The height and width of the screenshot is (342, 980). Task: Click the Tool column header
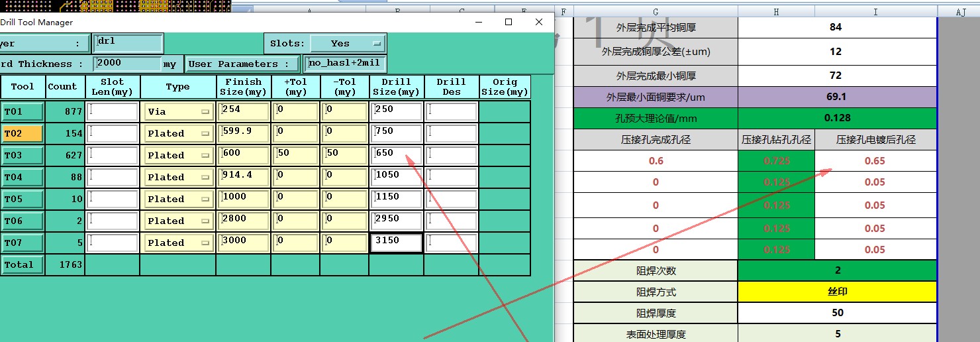[23, 87]
